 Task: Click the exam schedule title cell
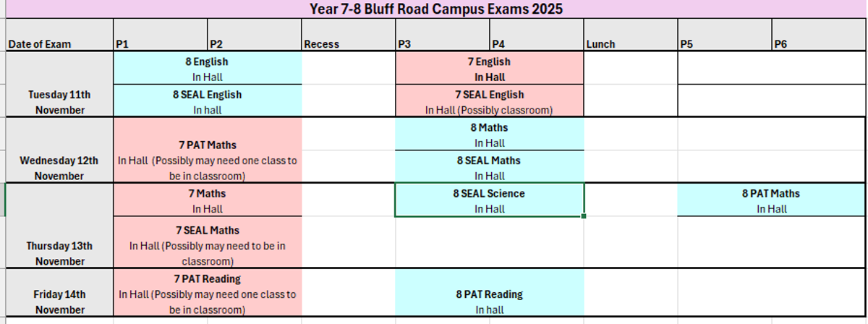tap(435, 9)
